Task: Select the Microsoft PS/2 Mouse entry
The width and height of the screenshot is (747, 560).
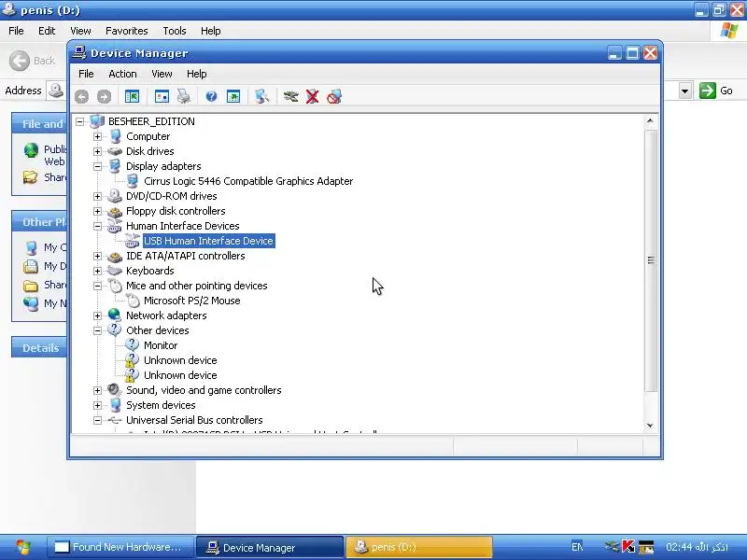Action: point(192,301)
